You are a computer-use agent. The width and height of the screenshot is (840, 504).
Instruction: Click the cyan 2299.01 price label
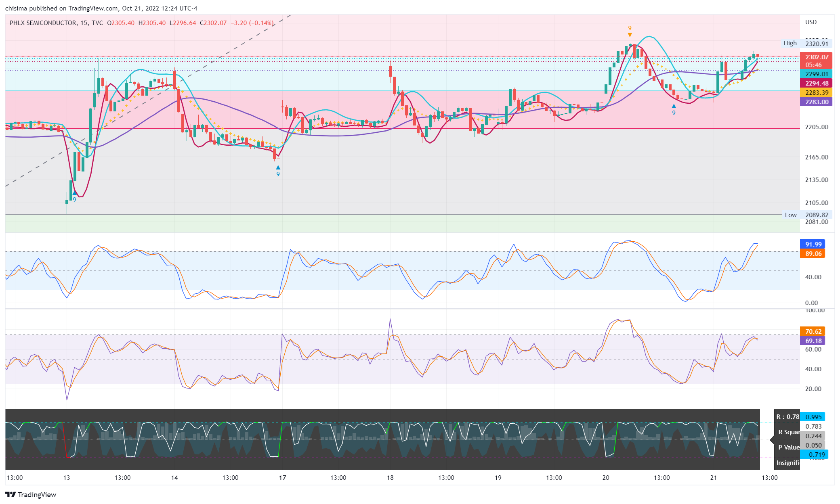pos(816,74)
